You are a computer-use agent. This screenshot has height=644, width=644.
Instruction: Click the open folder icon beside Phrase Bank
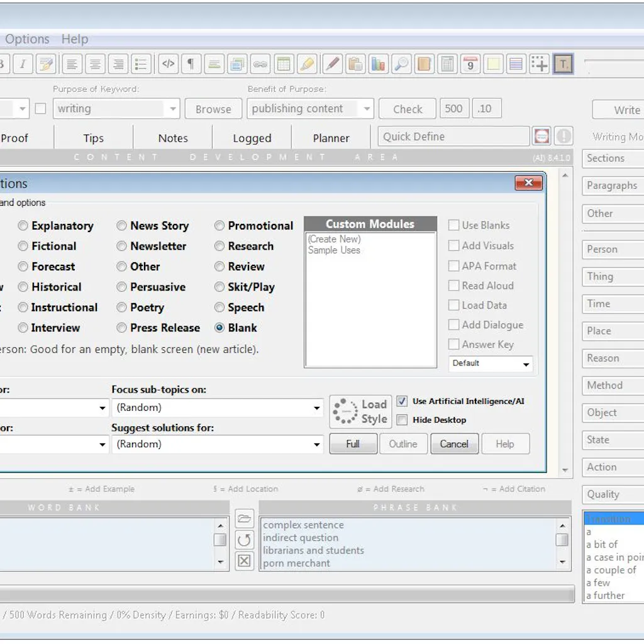point(244,519)
